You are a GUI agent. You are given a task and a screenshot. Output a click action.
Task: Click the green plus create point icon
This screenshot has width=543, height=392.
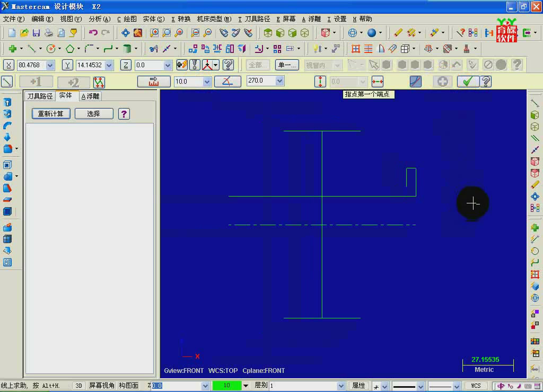point(13,49)
